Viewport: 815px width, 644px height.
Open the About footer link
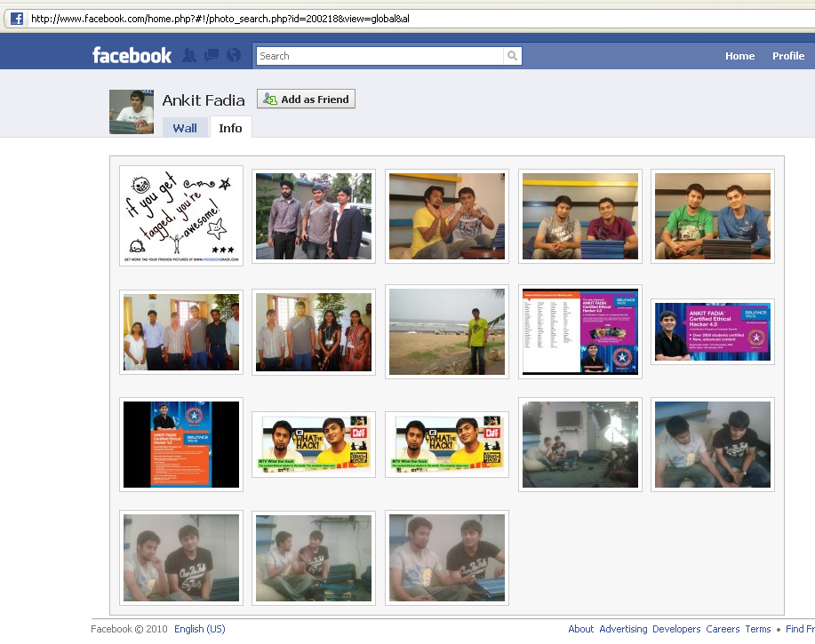(x=581, y=629)
